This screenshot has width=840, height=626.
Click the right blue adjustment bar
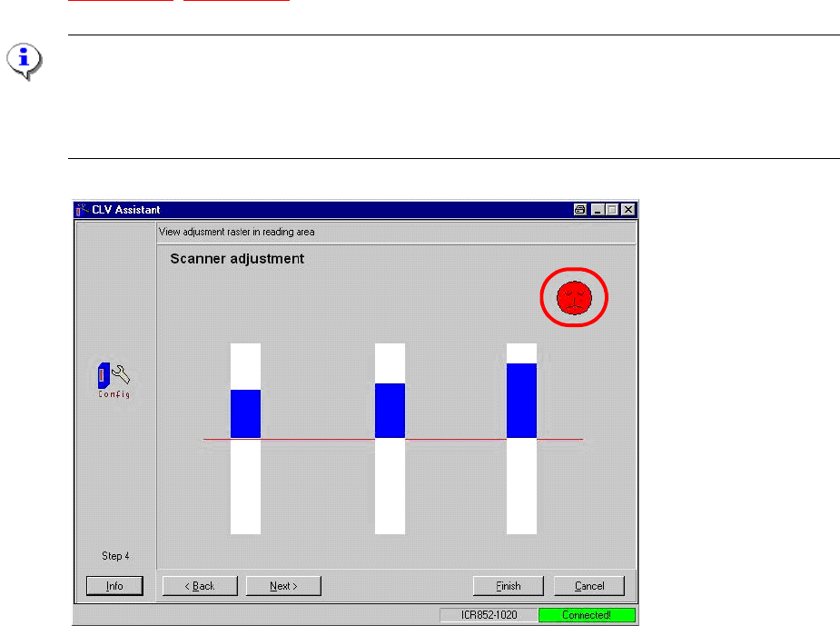click(522, 401)
